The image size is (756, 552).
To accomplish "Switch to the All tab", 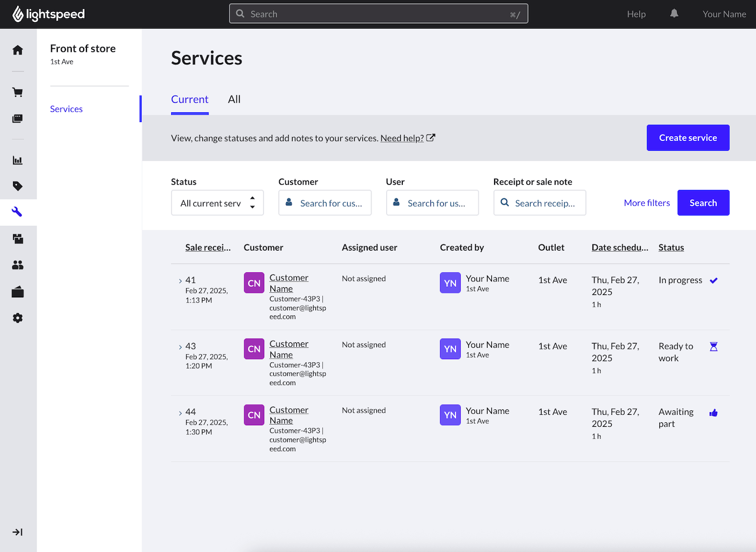I will coord(234,99).
